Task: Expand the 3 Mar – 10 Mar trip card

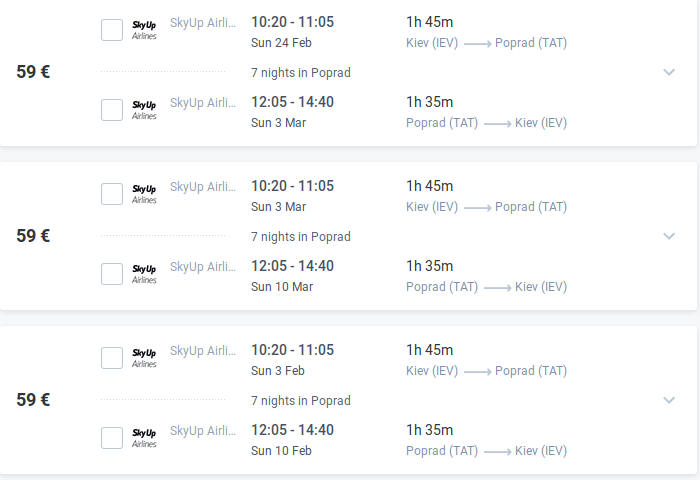Action: (669, 236)
